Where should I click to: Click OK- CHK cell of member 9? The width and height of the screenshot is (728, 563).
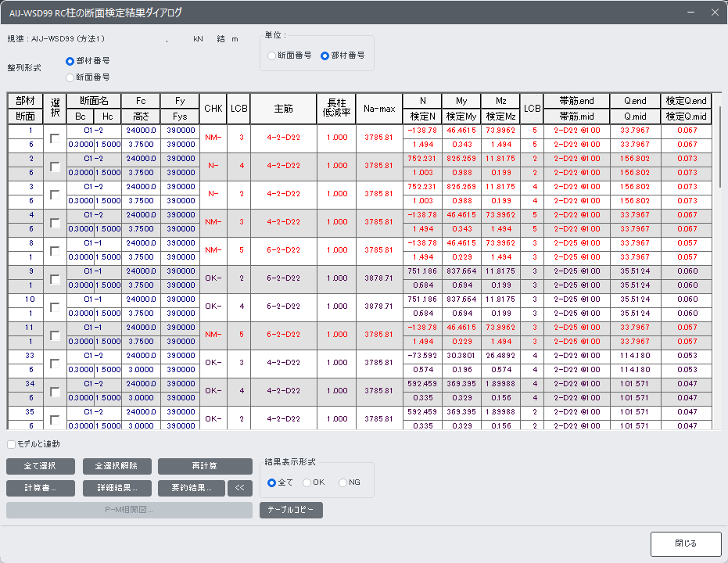pyautogui.click(x=213, y=278)
